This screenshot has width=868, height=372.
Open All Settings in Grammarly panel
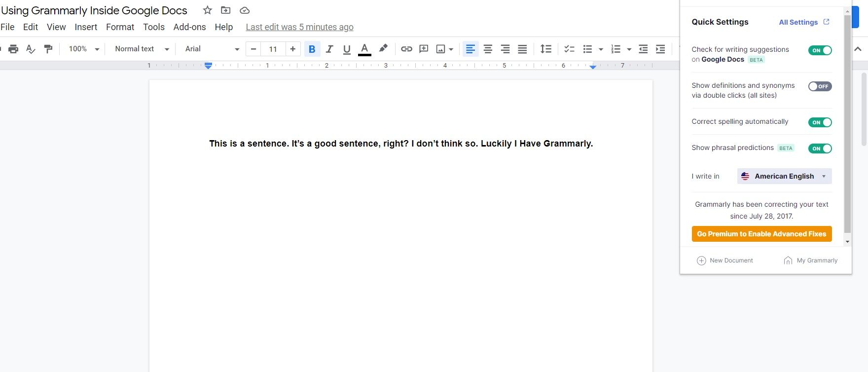(x=804, y=22)
